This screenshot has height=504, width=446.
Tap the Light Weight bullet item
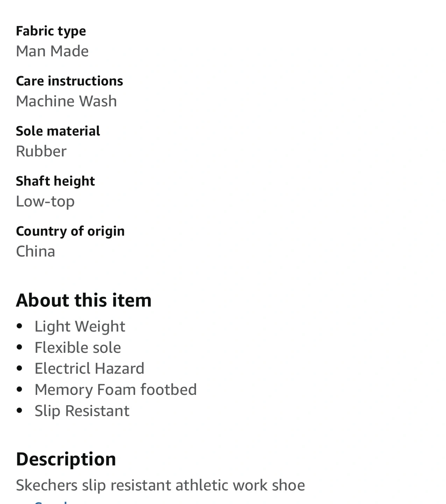[80, 327]
